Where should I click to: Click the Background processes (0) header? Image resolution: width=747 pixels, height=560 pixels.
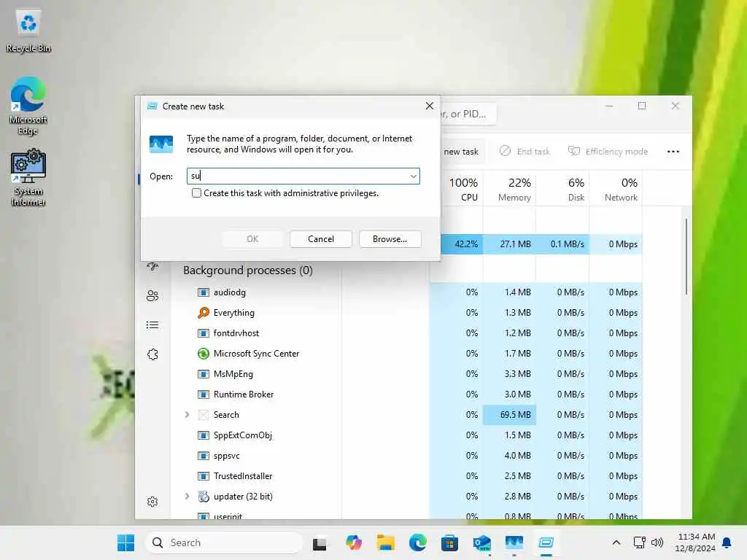248,271
